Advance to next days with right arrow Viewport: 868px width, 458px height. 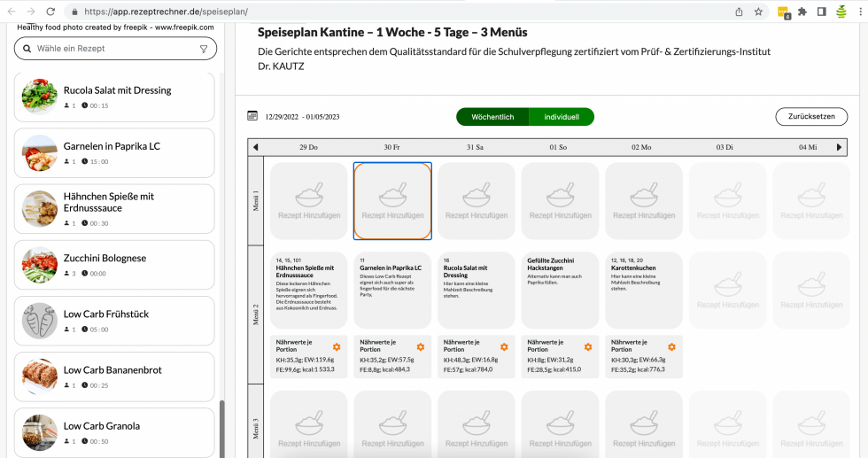click(x=840, y=147)
